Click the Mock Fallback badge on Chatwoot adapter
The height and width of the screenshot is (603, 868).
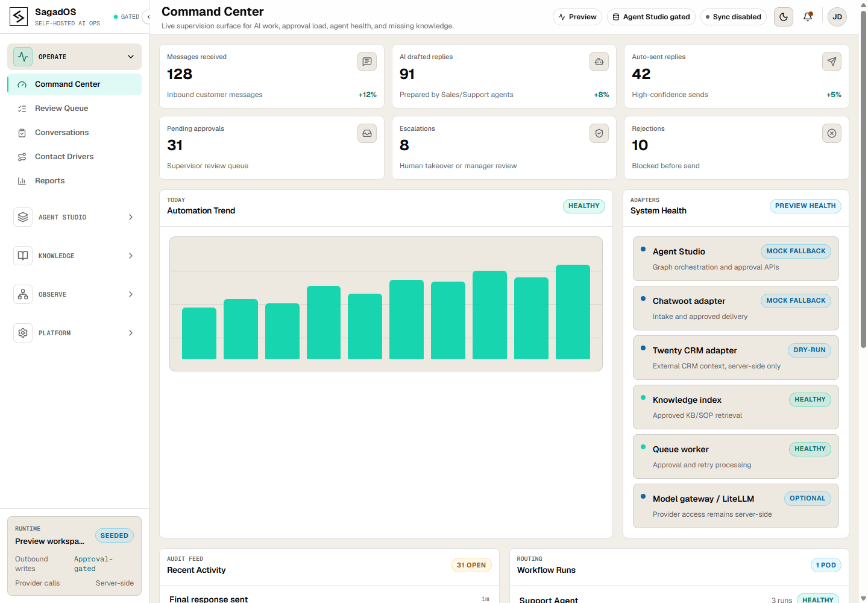[796, 301]
